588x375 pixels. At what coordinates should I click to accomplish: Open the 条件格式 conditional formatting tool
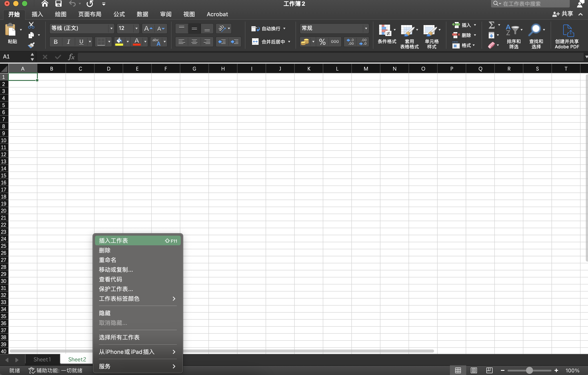[x=387, y=35]
